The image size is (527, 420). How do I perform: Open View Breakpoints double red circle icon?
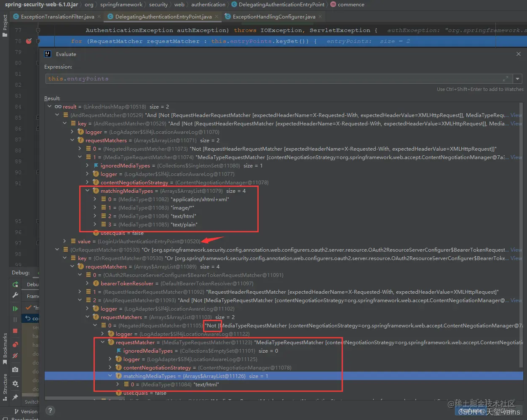pos(16,345)
